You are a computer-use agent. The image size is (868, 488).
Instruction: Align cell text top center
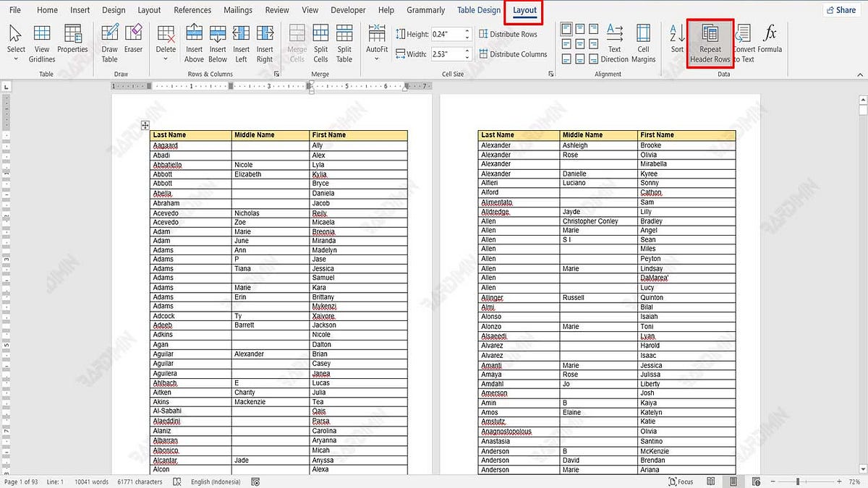point(580,29)
